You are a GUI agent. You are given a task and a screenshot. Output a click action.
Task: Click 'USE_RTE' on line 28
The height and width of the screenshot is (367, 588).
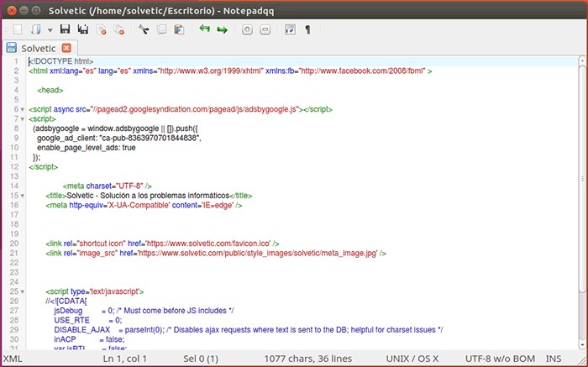(x=71, y=321)
